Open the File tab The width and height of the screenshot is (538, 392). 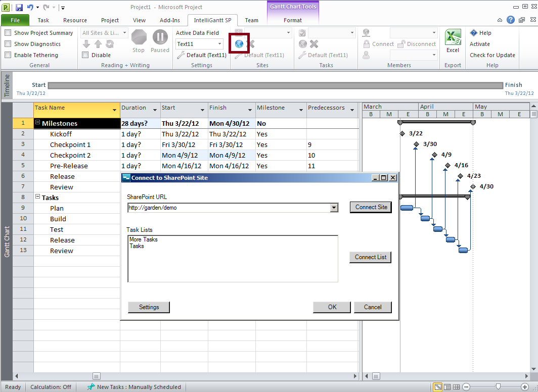pyautogui.click(x=15, y=20)
